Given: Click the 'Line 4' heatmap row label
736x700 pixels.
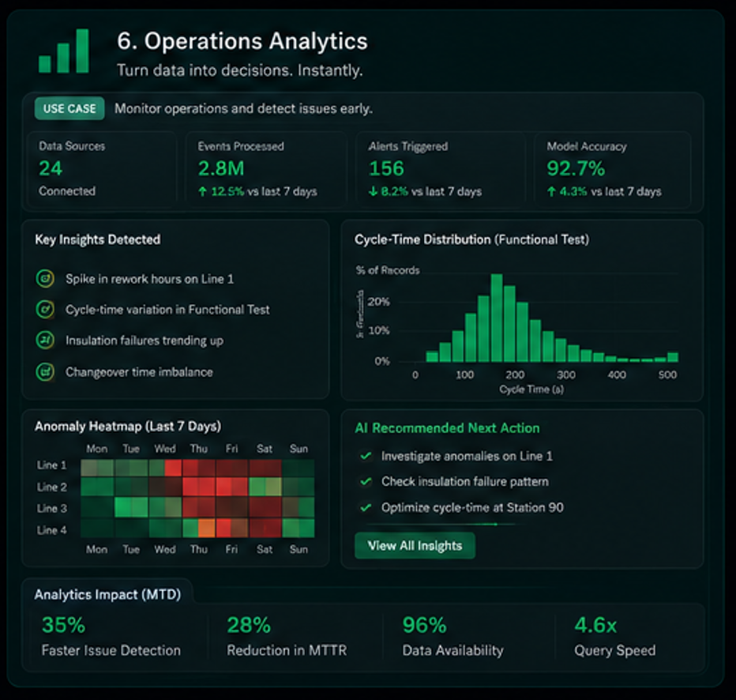Looking at the screenshot, I should click(x=51, y=530).
